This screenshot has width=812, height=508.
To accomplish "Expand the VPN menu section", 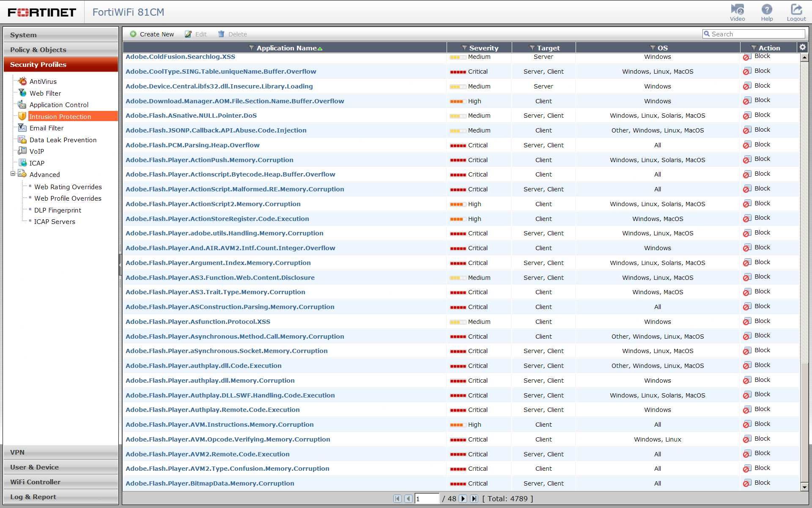I will click(x=60, y=452).
